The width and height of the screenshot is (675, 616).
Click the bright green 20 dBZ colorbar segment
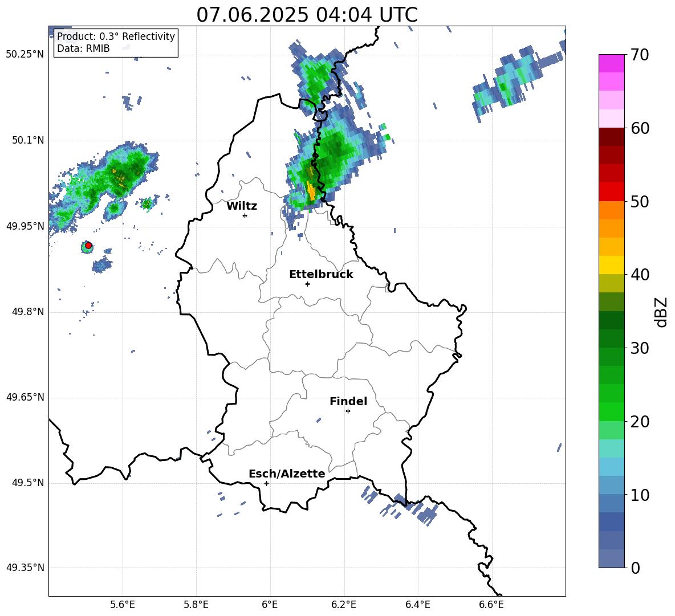(612, 411)
